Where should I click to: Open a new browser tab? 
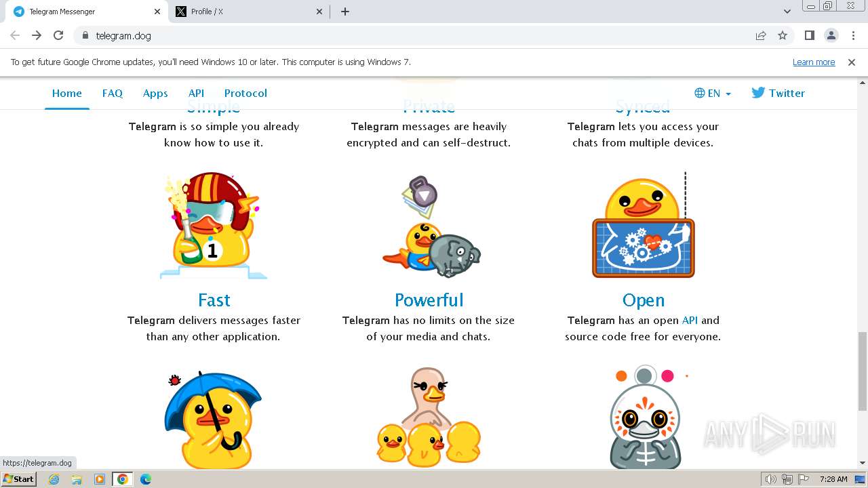click(345, 12)
